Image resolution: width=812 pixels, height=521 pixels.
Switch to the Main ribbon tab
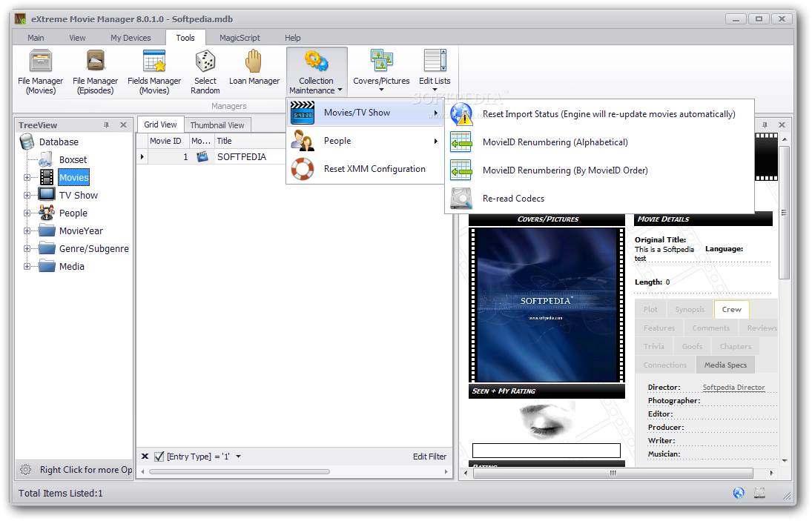[36, 38]
